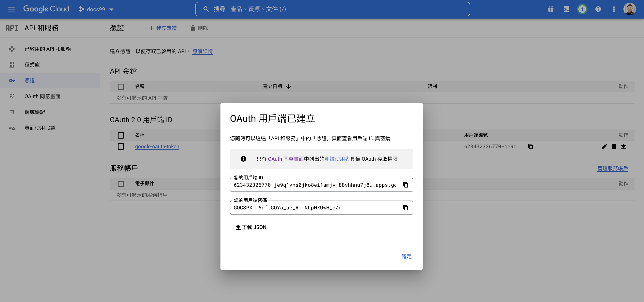The image size is (644, 302).
Task: Check the google-oauth-token row checkbox
Action: pos(121,147)
